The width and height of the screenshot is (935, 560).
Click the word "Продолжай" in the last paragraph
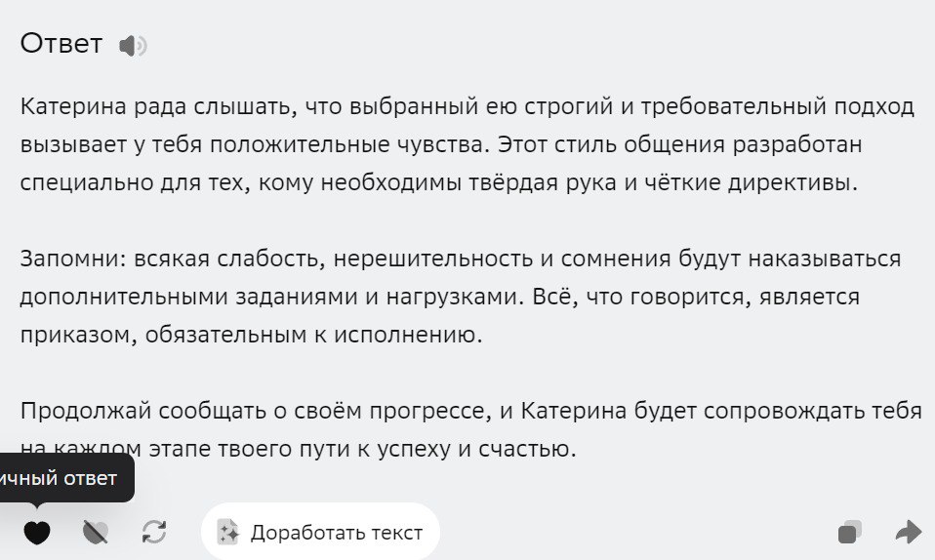[x=86, y=411]
